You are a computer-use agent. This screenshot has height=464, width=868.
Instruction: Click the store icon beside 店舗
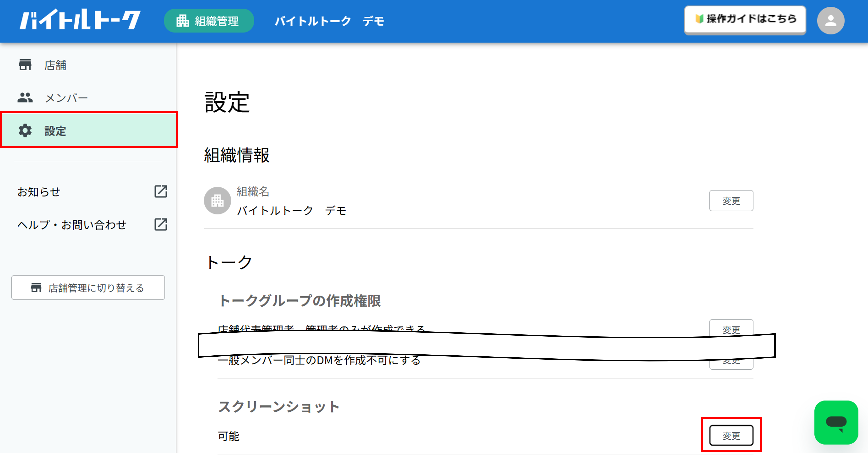click(25, 65)
